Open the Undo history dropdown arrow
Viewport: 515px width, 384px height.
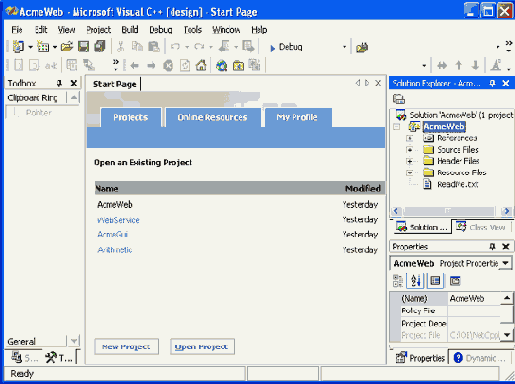tap(187, 47)
